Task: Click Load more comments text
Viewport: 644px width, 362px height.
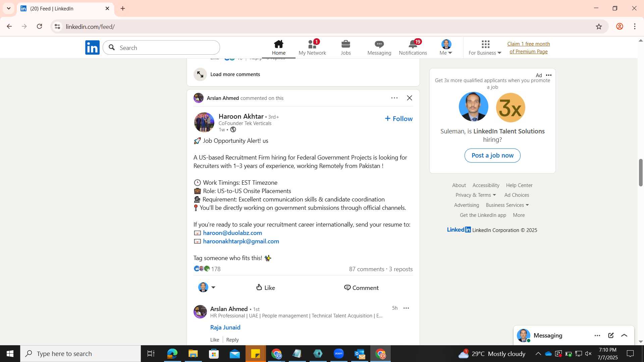Action: [235, 74]
